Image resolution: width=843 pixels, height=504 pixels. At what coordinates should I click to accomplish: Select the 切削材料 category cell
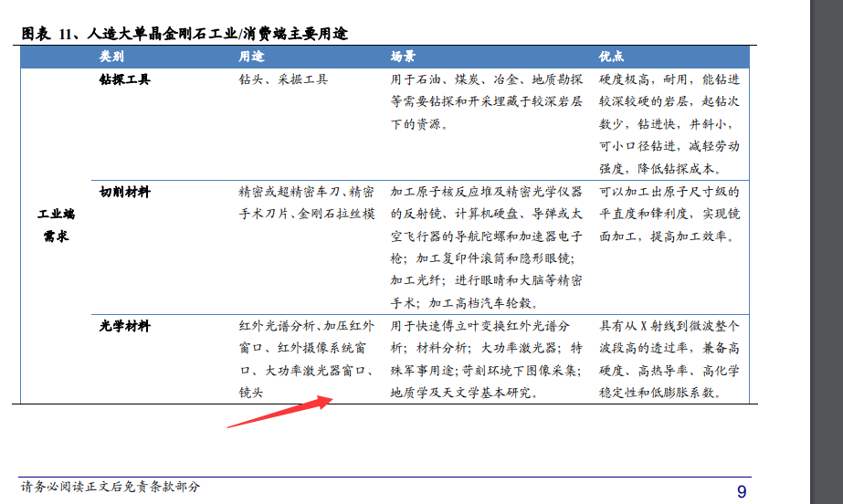click(x=124, y=193)
